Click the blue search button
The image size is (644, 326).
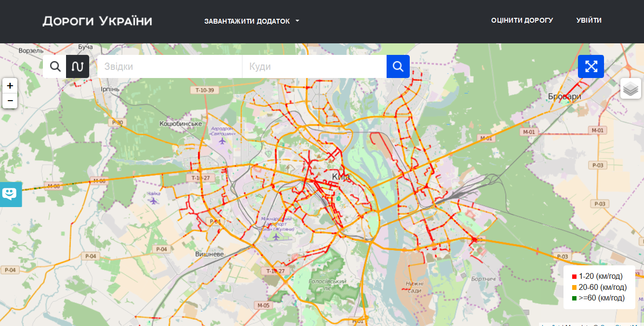(398, 66)
